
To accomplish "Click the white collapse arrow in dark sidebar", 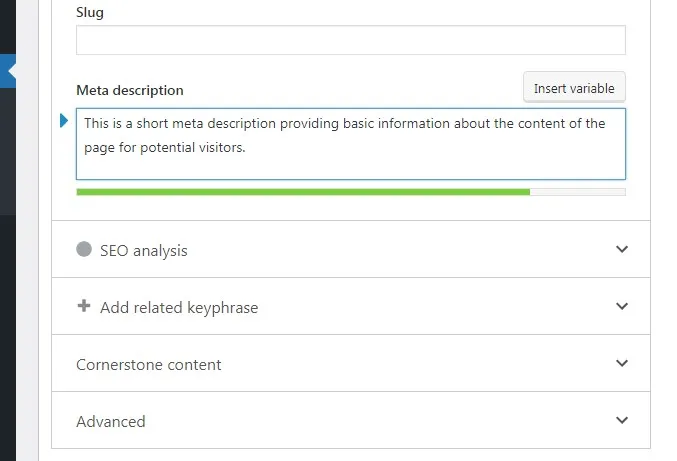I will pos(12,71).
